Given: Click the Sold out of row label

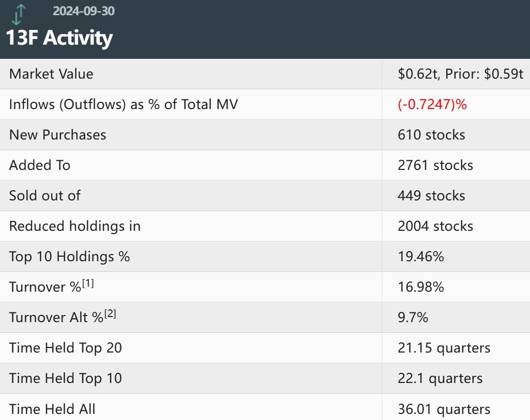Looking at the screenshot, I should point(45,196).
